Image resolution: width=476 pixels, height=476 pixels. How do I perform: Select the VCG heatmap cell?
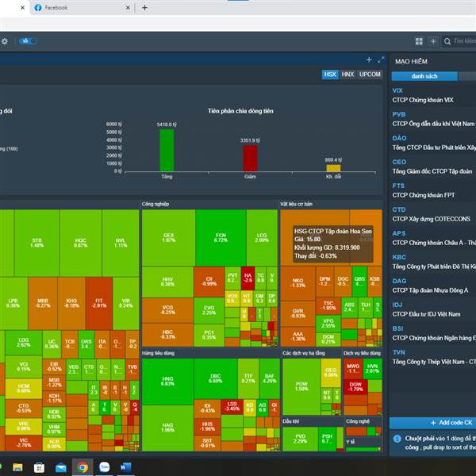coord(167,310)
